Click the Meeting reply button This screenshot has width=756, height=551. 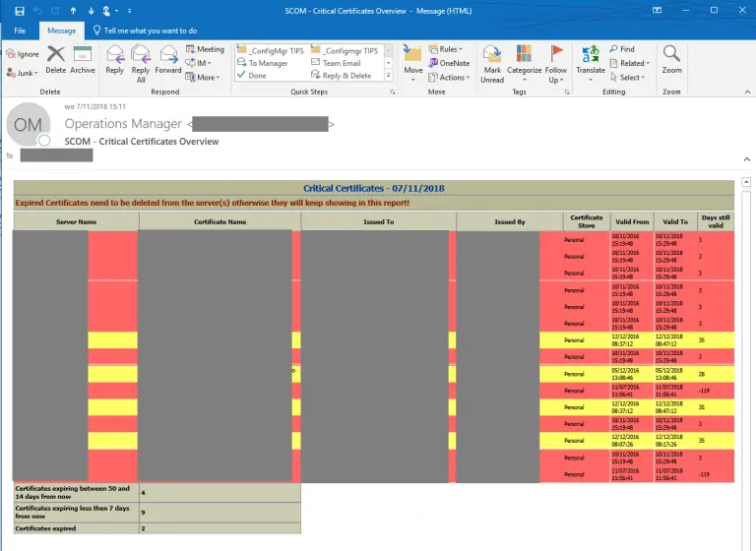[205, 49]
